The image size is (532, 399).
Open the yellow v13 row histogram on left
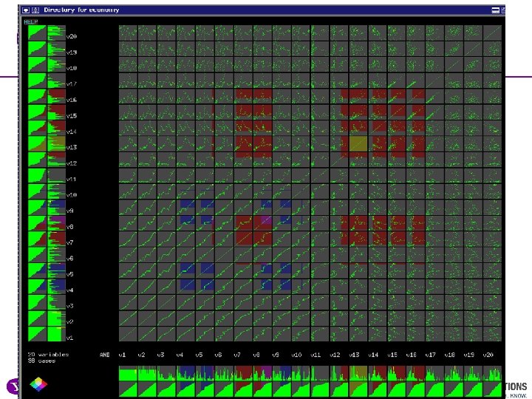point(56,144)
